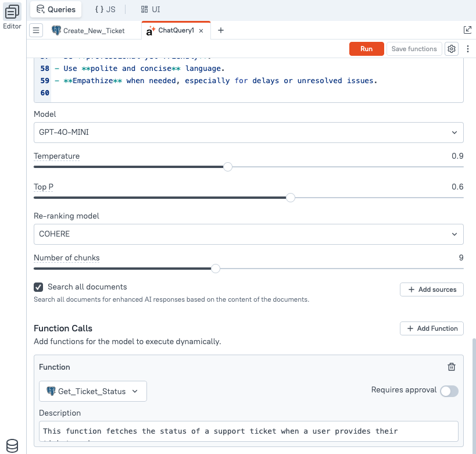This screenshot has height=454, width=476.
Task: Toggle the query list hamburger menu
Action: (x=36, y=30)
